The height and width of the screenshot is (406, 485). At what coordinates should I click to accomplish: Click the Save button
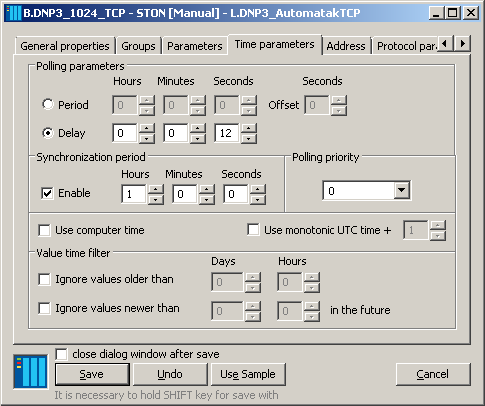coord(92,374)
